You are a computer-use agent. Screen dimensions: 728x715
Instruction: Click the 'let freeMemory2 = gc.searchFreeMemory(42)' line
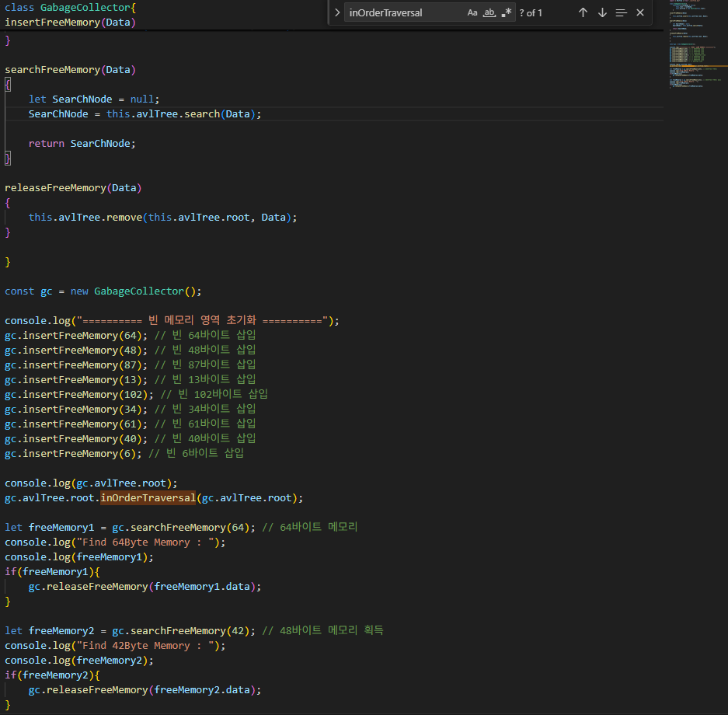point(194,631)
